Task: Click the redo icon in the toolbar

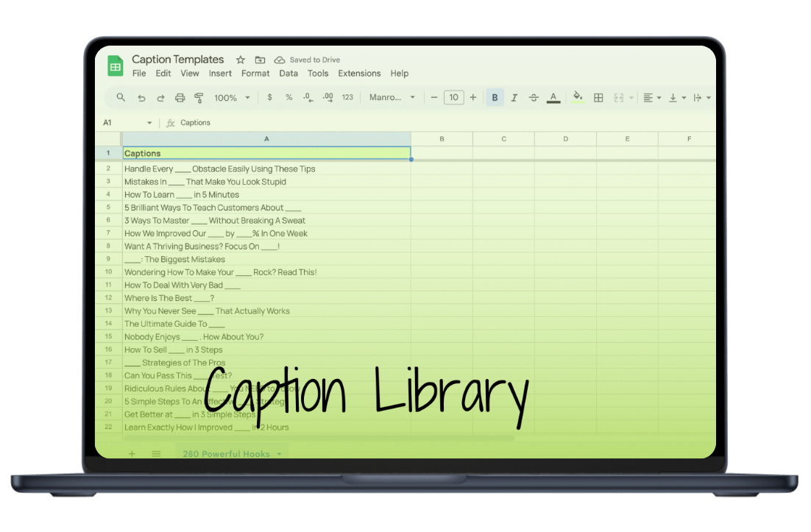Action: tap(160, 98)
